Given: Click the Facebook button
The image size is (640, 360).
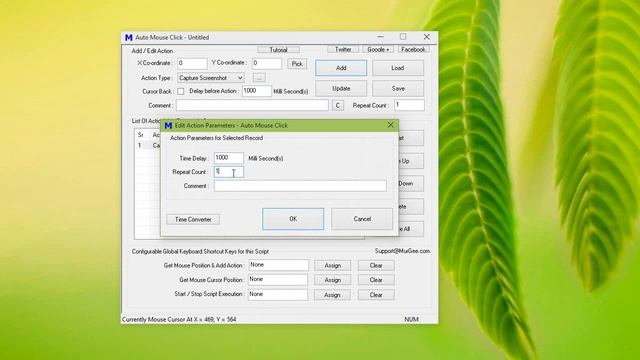Looking at the screenshot, I should (x=413, y=49).
